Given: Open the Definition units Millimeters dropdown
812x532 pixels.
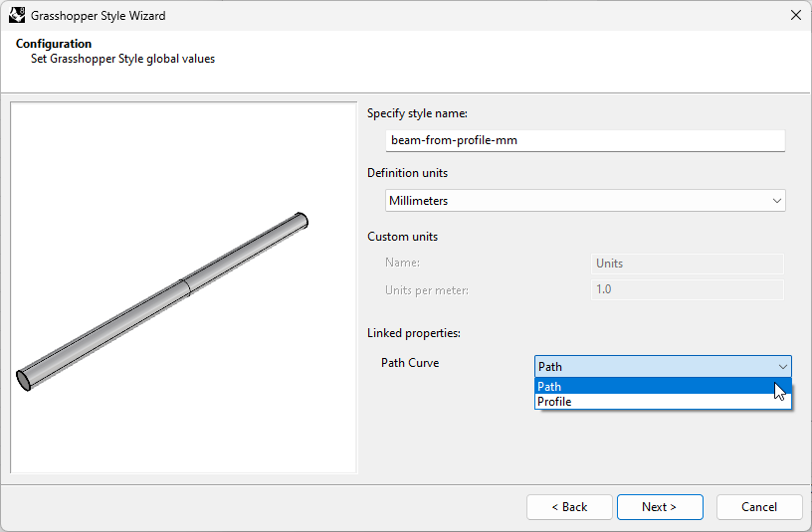Looking at the screenshot, I should pos(585,201).
